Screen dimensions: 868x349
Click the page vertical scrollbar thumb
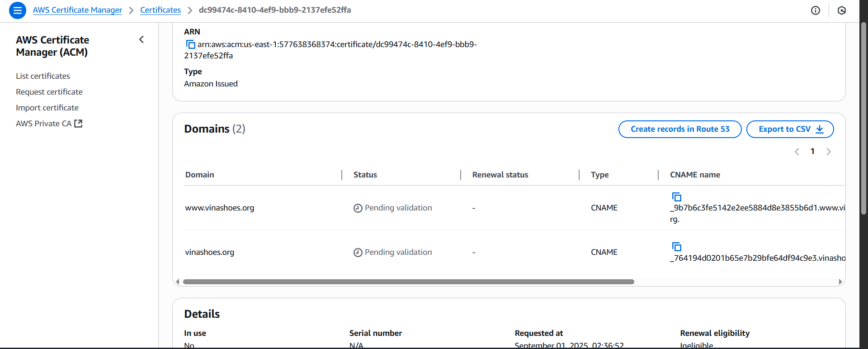pyautogui.click(x=863, y=118)
